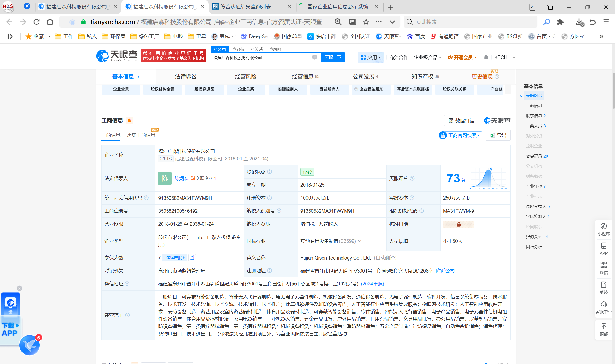Expand 其他专用设备制造 industry chevron
Image resolution: width=615 pixels, height=364 pixels.
(x=360, y=241)
